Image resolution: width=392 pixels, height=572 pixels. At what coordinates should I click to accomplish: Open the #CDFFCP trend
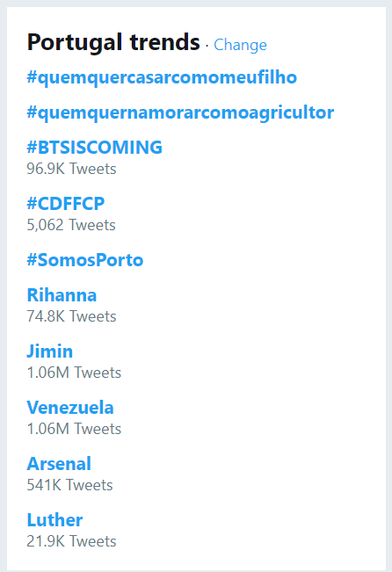click(x=66, y=204)
